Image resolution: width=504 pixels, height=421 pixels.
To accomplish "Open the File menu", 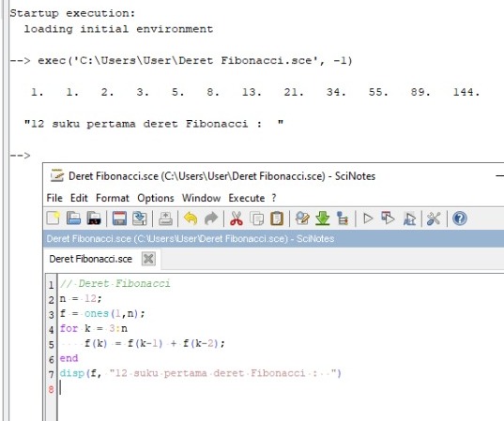I will pyautogui.click(x=54, y=198).
